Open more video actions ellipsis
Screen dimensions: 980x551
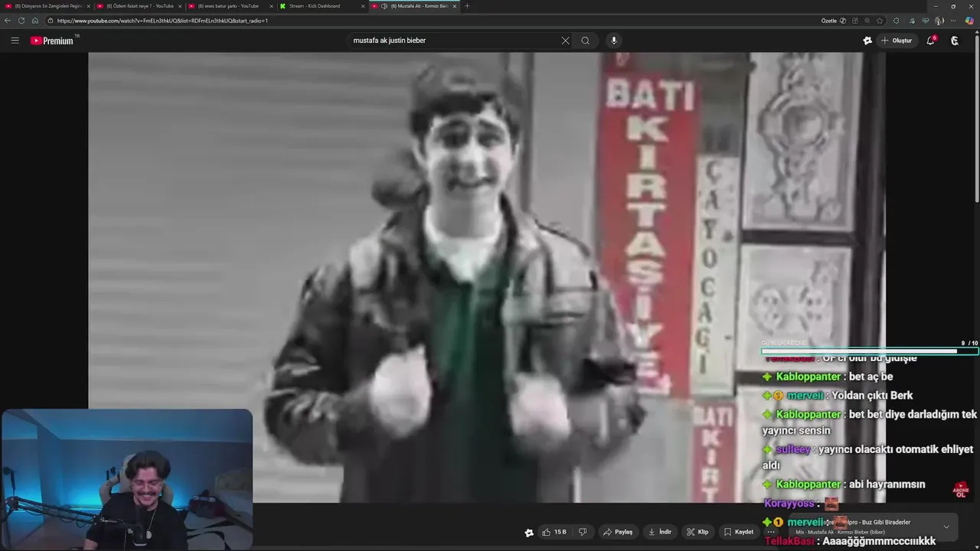pos(771,532)
